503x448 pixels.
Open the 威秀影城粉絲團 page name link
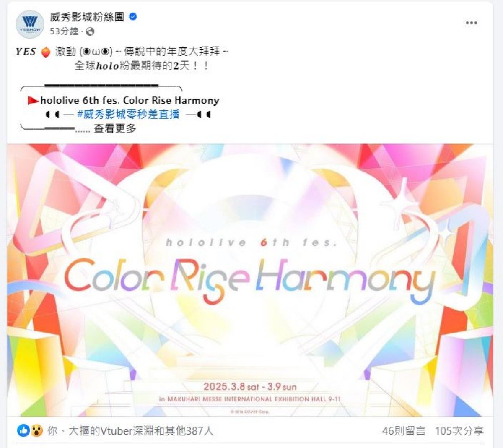pos(87,17)
